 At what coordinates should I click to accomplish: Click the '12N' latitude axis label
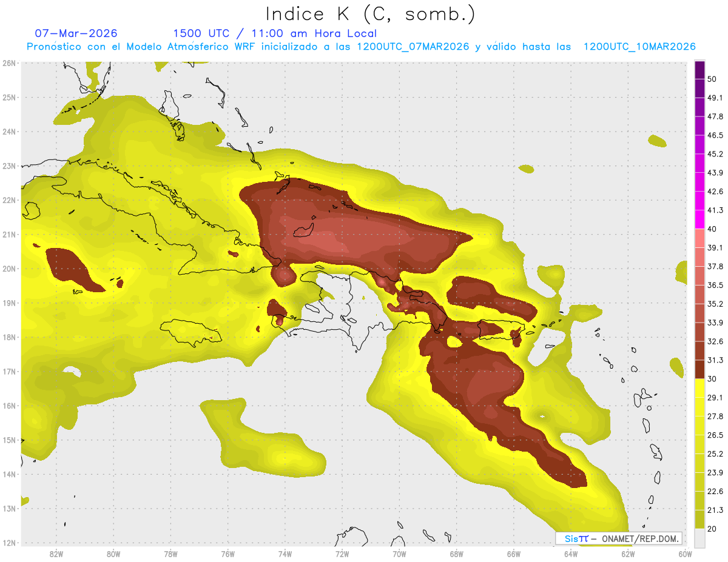tap(9, 543)
